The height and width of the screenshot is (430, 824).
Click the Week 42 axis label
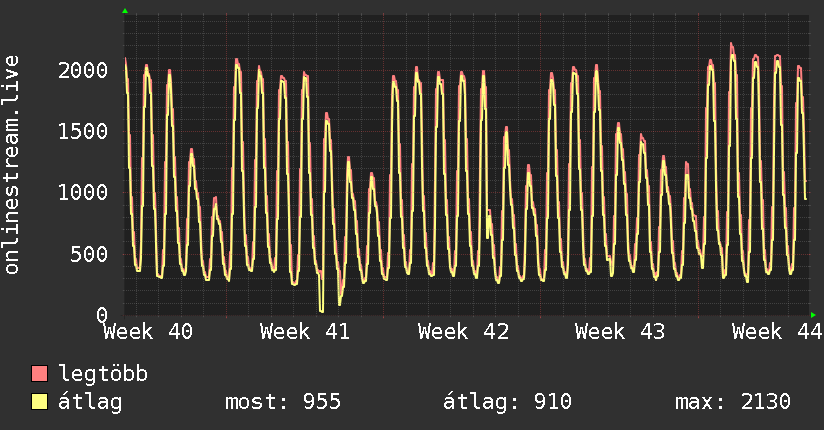tap(463, 332)
